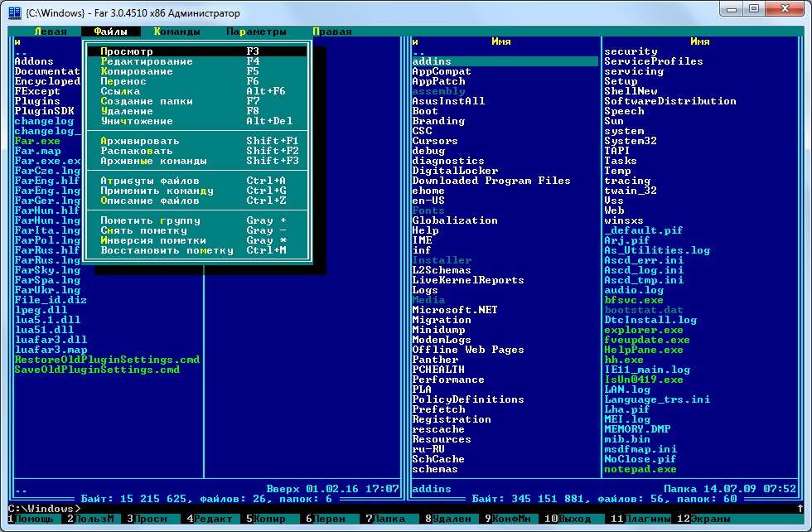Choose Копирование F5 menu entry
The height and width of the screenshot is (532, 812).
pyautogui.click(x=197, y=71)
